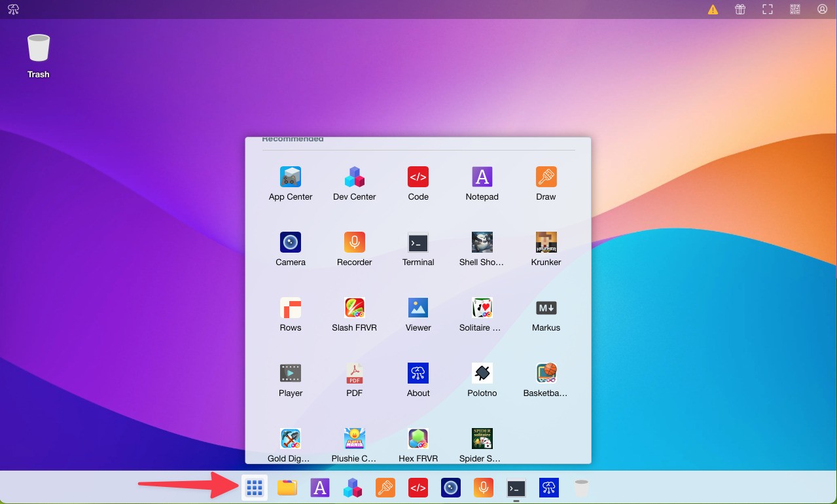The image size is (837, 504).
Task: Launch Polotno from the launcher grid
Action: (482, 374)
